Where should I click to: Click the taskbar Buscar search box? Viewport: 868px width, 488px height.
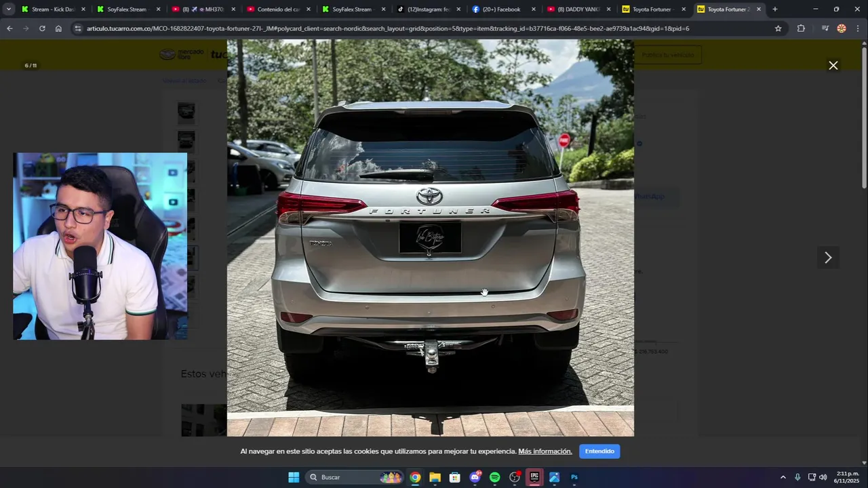355,477
